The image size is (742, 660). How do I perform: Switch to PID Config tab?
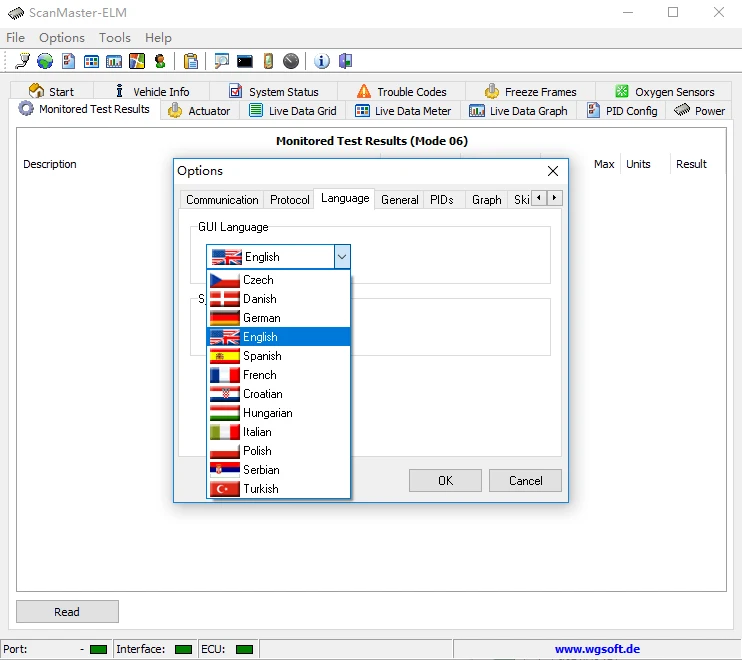tap(622, 111)
